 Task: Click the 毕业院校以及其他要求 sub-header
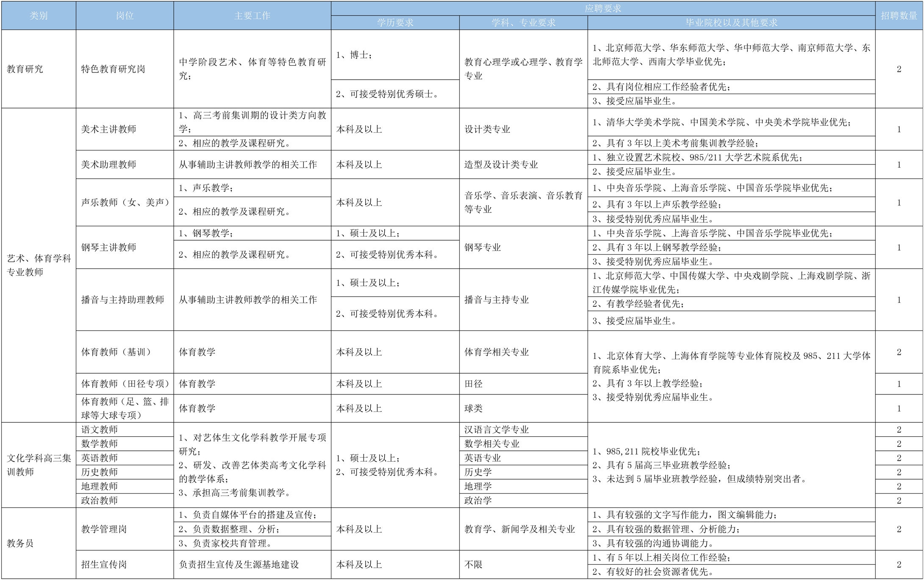pos(731,22)
